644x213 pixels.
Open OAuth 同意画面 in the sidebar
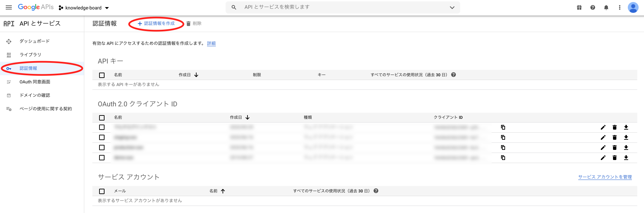tap(35, 82)
